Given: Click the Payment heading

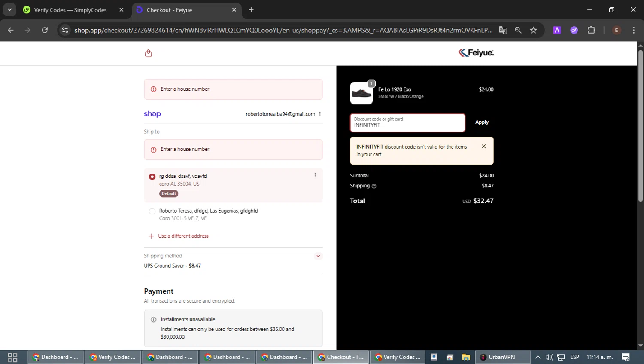Looking at the screenshot, I should (x=159, y=291).
